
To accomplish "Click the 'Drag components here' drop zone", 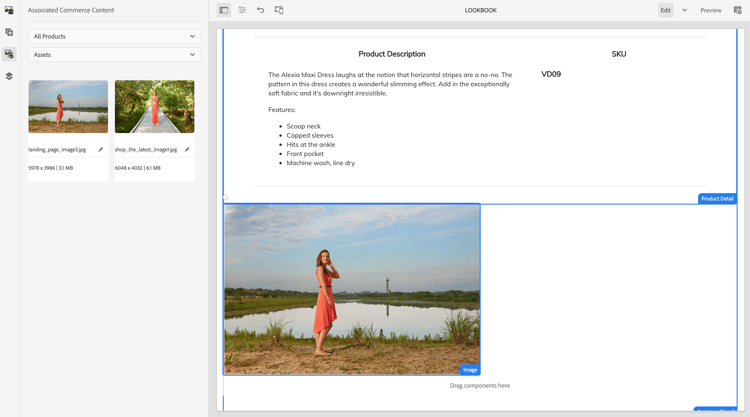I will click(479, 386).
